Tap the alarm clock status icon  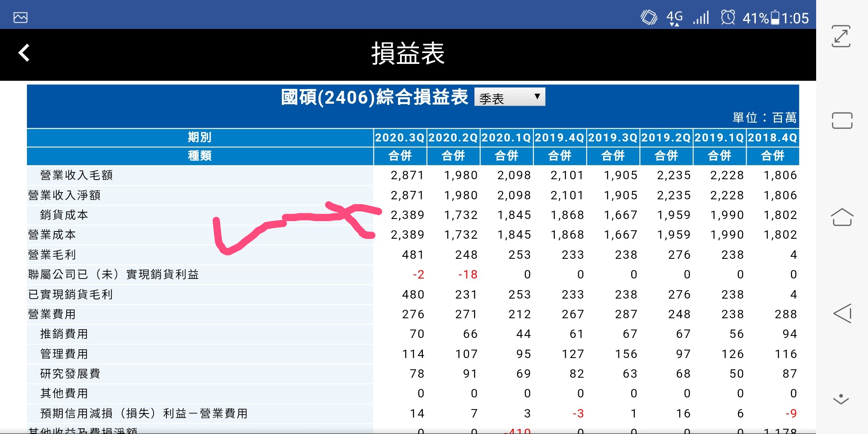728,18
